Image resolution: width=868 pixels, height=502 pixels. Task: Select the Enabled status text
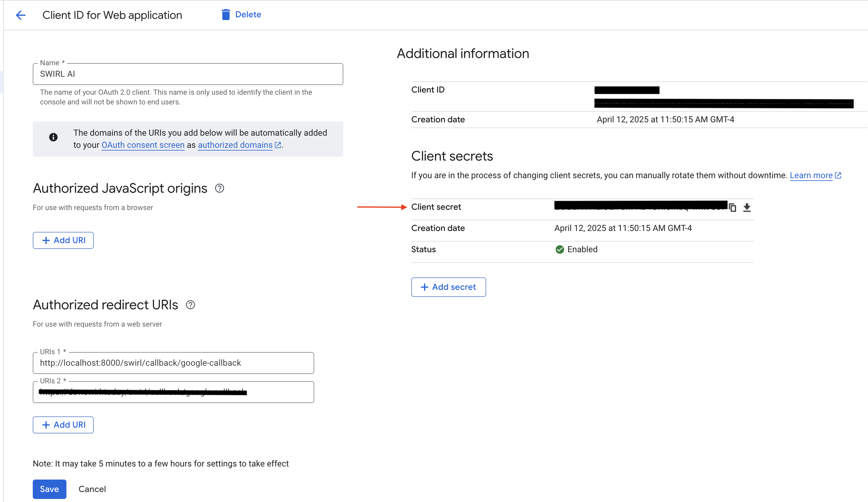click(582, 249)
